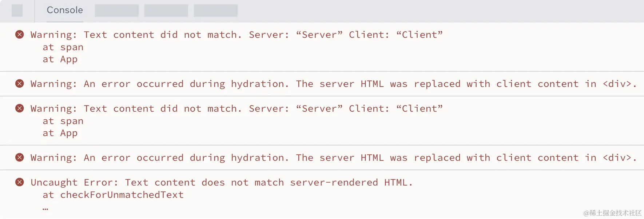This screenshot has width=644, height=219.
Task: Click error icon of second text mismatch warning
Action: 20,108
